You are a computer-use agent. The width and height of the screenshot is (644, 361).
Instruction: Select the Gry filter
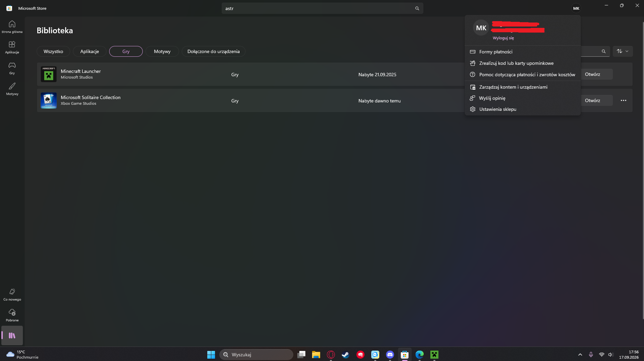pos(126,51)
